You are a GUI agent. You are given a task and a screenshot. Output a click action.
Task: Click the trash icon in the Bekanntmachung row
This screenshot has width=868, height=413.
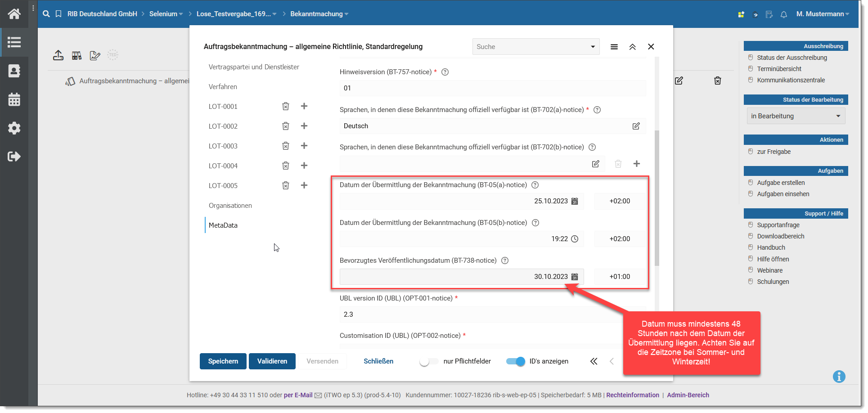click(718, 81)
